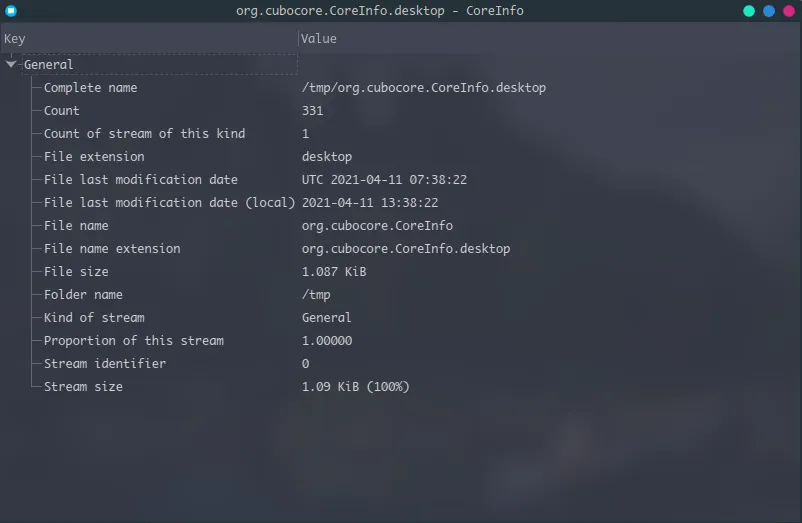
Task: Select the 'Stream identifier' key
Action: tap(105, 363)
